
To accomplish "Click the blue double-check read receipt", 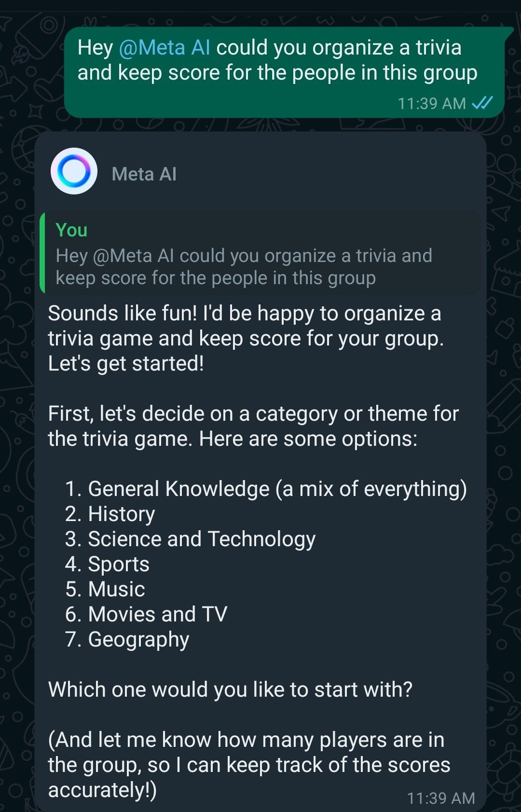I will [482, 103].
